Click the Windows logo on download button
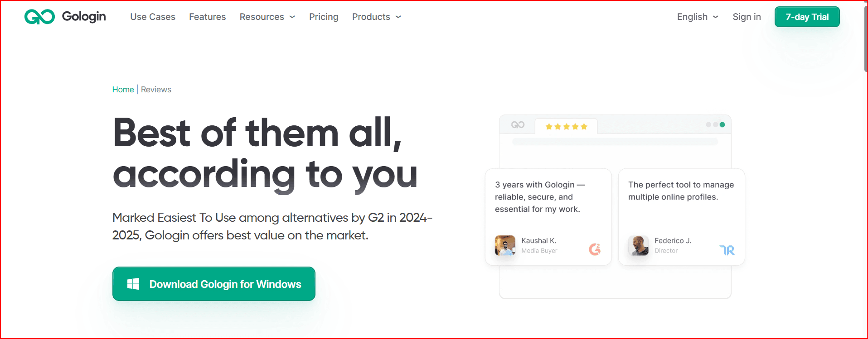 click(133, 284)
